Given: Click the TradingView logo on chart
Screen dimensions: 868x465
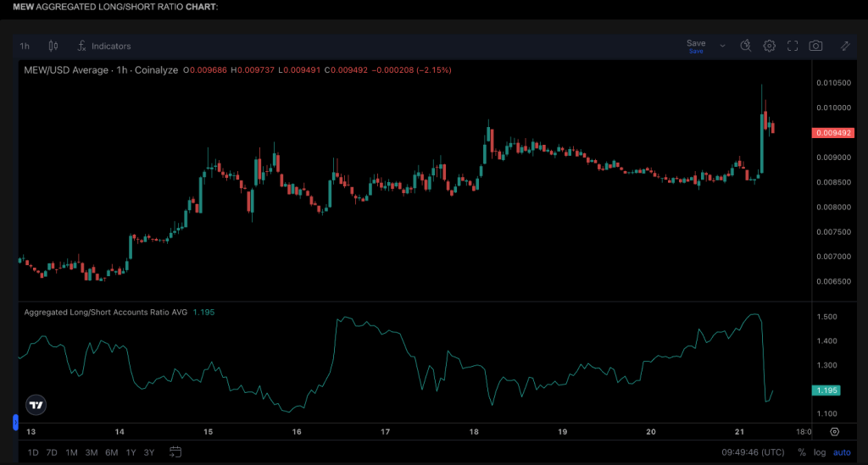Looking at the screenshot, I should [36, 405].
